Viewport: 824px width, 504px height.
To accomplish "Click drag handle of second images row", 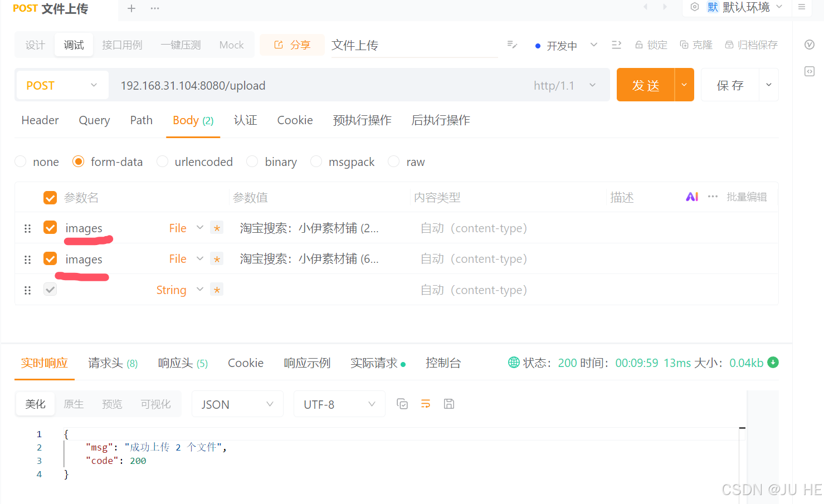I will pyautogui.click(x=27, y=260).
